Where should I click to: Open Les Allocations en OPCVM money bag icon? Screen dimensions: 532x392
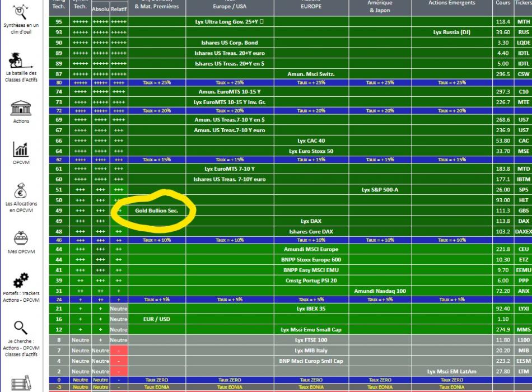click(21, 191)
